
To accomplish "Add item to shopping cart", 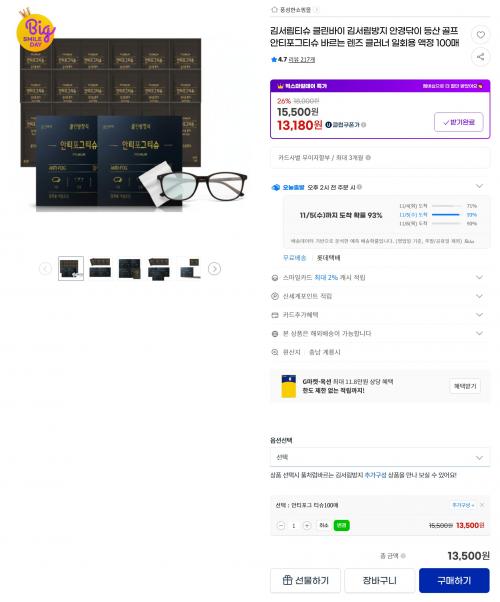I will (379, 580).
